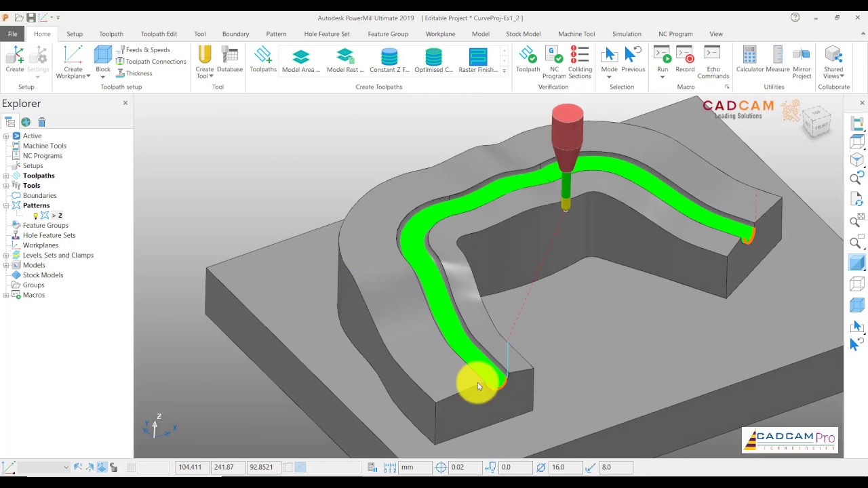Click the recycle bin icon in Explorer
868x488 pixels.
point(41,122)
